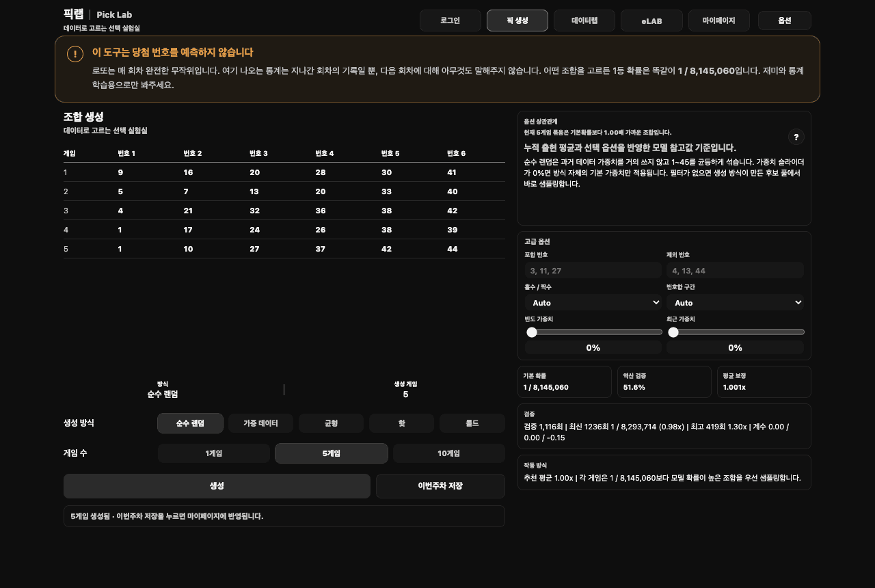The width and height of the screenshot is (875, 588).
Task: Click the 게임 column header
Action: click(70, 153)
